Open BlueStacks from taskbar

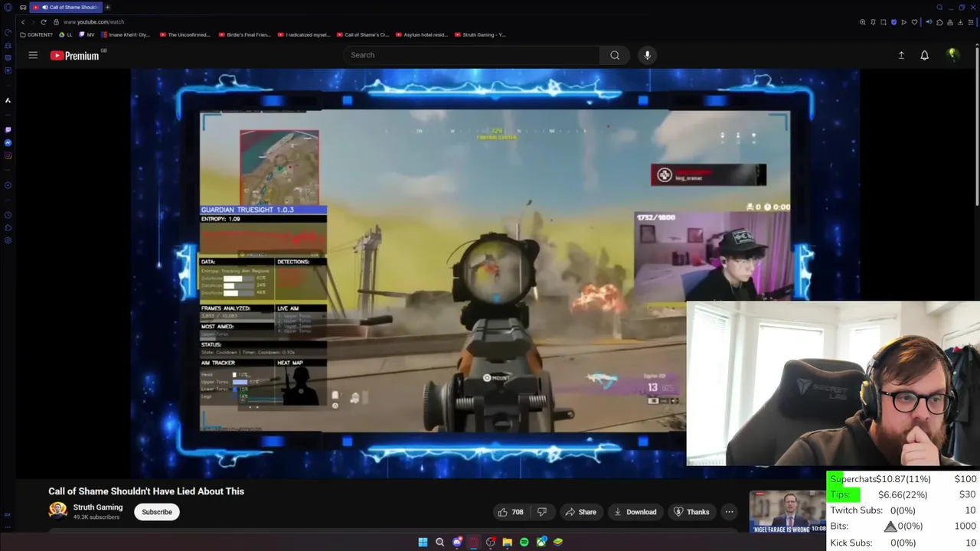(x=558, y=542)
